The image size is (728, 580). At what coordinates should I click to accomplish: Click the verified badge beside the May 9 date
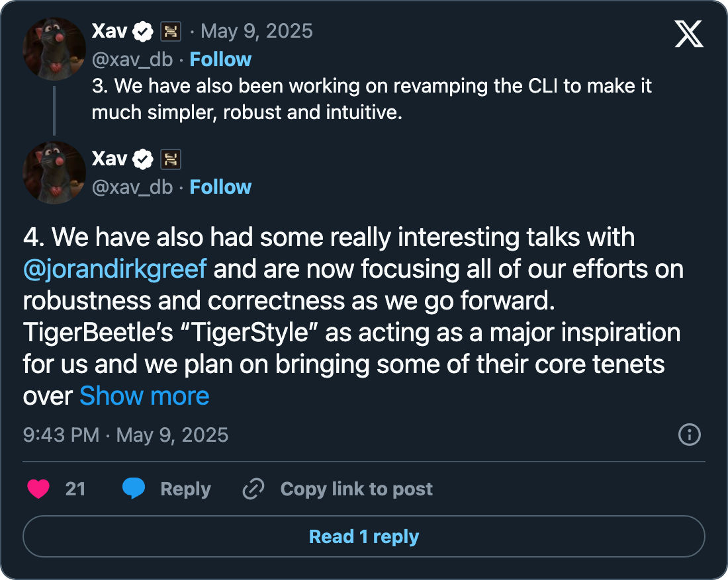(143, 31)
